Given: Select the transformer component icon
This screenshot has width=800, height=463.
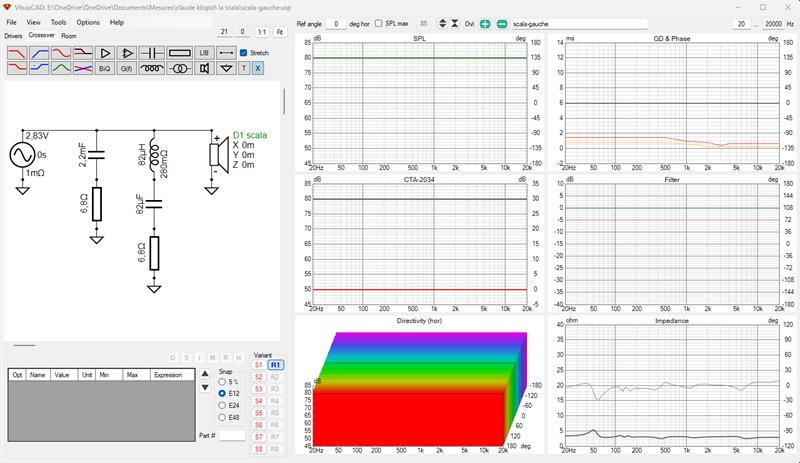Looking at the screenshot, I should point(179,68).
